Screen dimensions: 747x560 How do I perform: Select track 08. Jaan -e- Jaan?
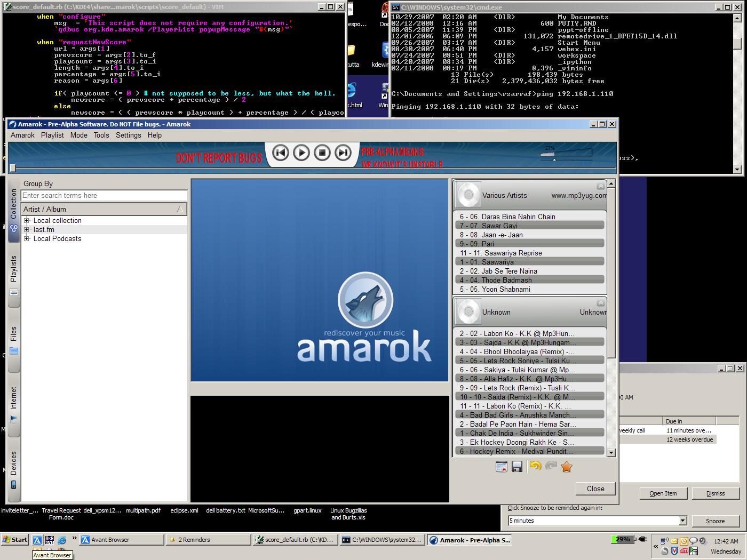531,235
